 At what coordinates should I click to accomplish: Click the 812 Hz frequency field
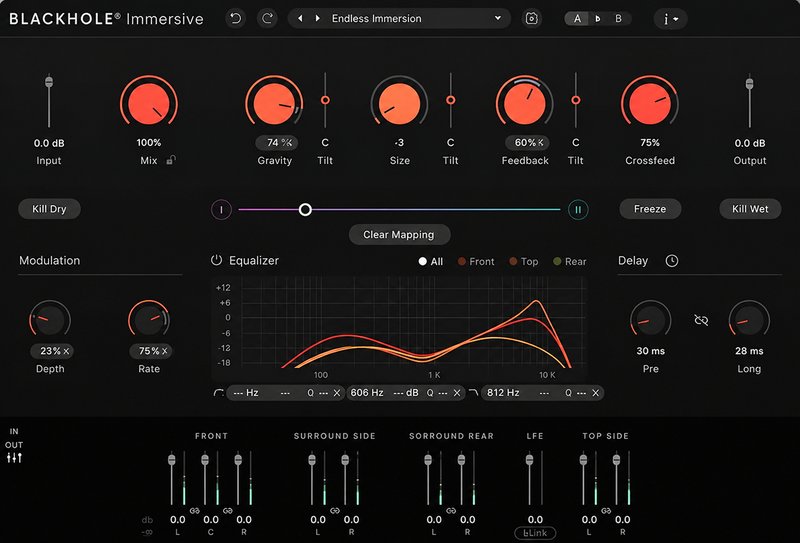(503, 393)
